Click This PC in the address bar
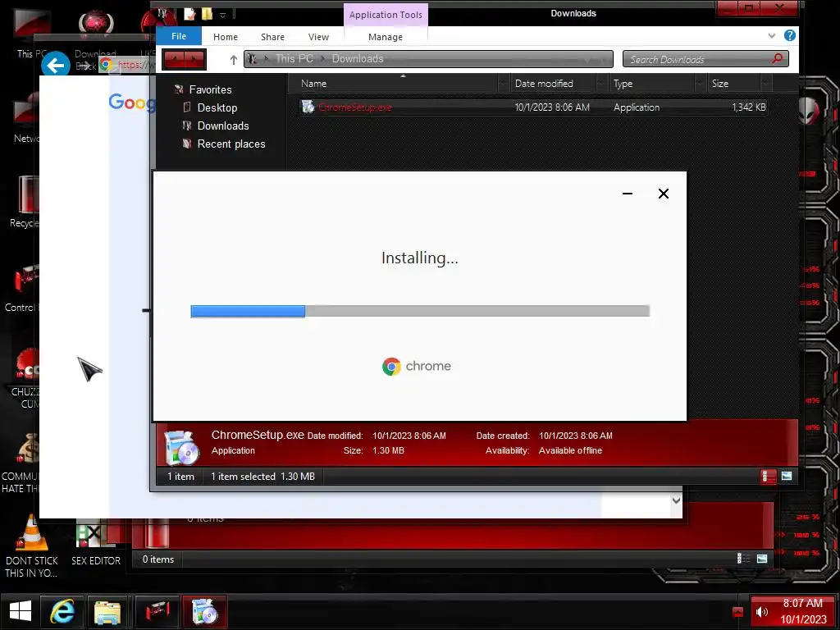The width and height of the screenshot is (840, 630). (294, 58)
